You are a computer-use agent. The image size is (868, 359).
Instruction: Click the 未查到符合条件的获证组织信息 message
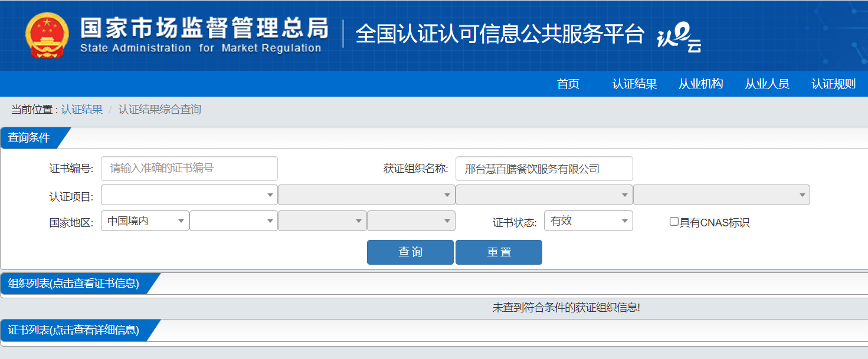pos(566,308)
